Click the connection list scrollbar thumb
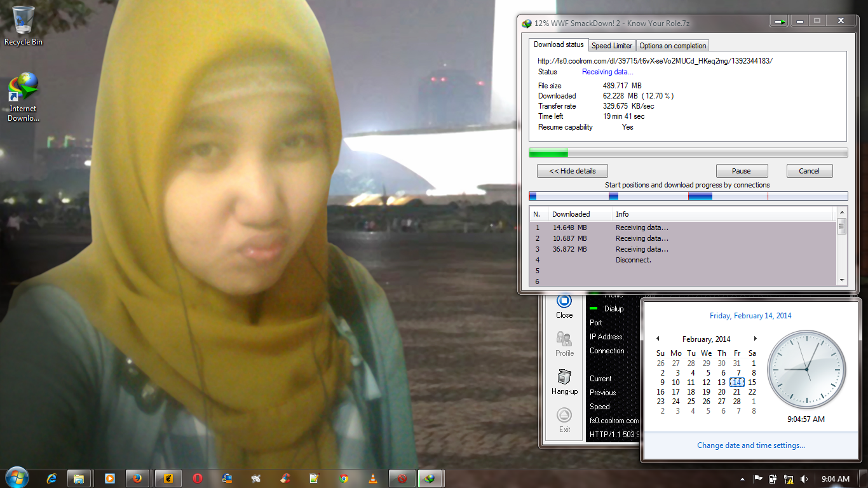Viewport: 868px width, 488px height. [842, 226]
